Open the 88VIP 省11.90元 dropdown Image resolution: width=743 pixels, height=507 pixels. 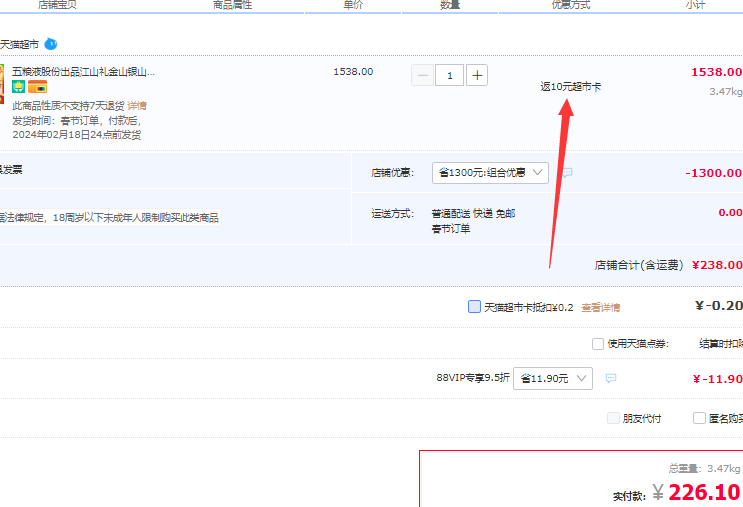[x=553, y=378]
